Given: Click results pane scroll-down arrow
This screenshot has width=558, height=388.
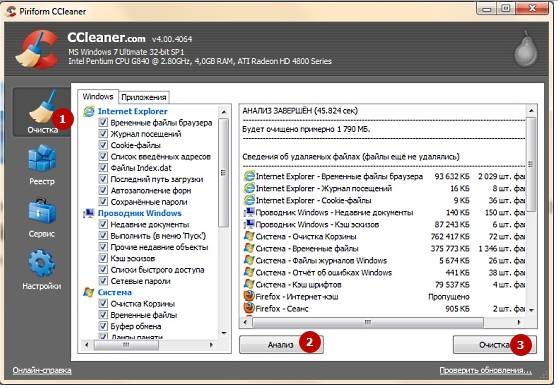Looking at the screenshot, I should [531, 310].
